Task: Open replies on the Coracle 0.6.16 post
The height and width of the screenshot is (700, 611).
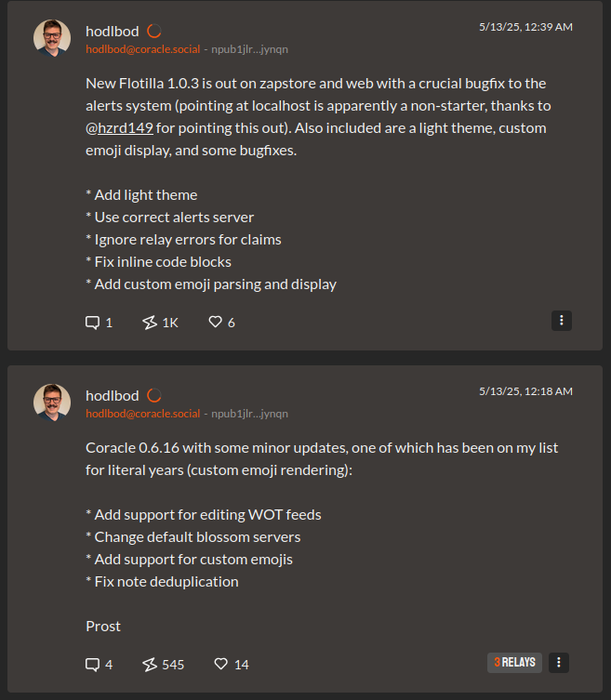Action: [99, 665]
